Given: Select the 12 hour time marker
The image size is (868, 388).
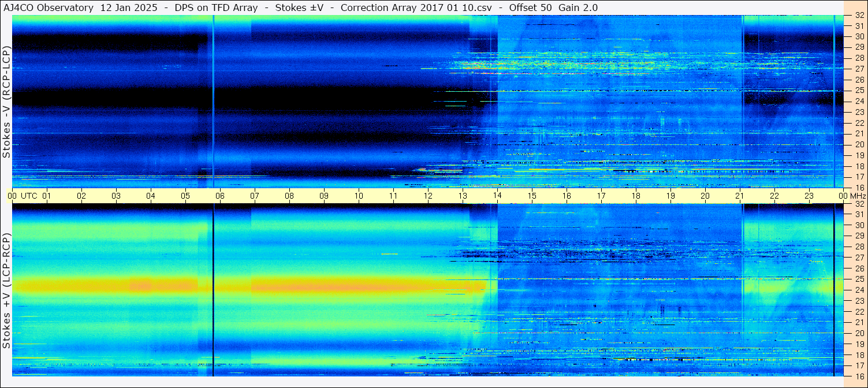Looking at the screenshot, I should [x=428, y=196].
